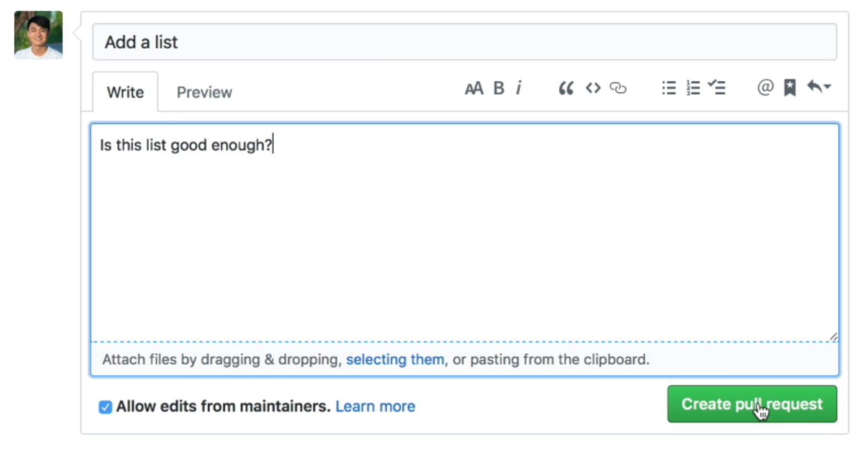Insert a numbered list
Image resolution: width=868 pixels, height=450 pixels.
coord(693,88)
